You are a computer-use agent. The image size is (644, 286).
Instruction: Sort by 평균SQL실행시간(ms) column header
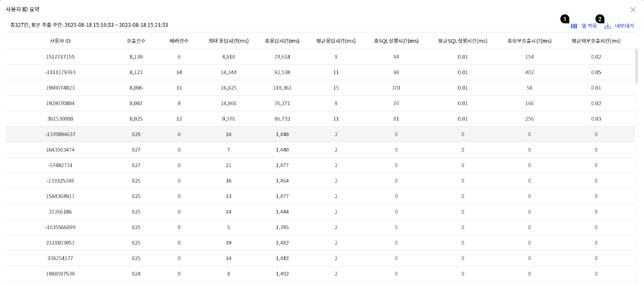coord(463,41)
